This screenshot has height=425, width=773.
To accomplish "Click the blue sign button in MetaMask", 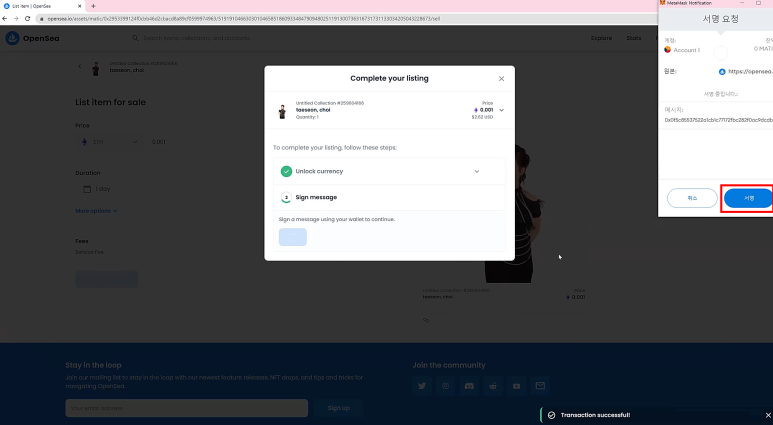I will pyautogui.click(x=748, y=198).
